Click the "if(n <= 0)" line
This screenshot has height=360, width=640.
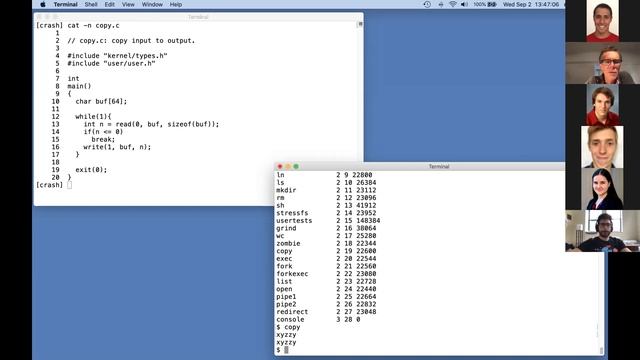[x=103, y=131]
